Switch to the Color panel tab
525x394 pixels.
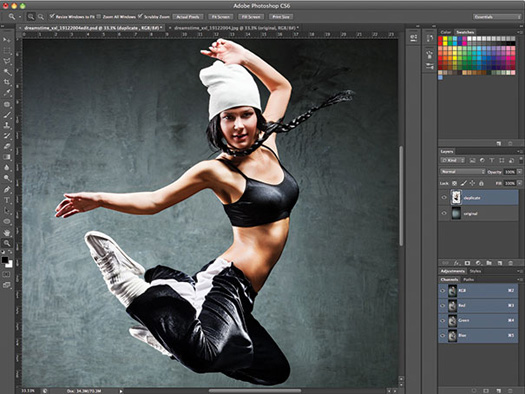446,32
